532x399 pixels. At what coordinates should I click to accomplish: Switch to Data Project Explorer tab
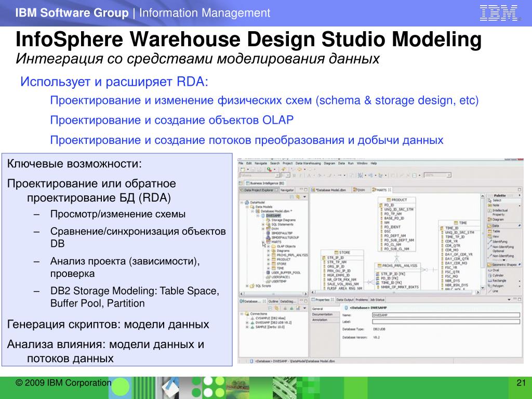click(259, 190)
